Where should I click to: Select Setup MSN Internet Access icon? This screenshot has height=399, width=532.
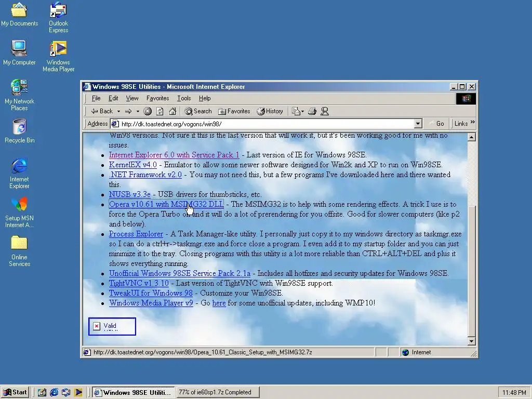point(19,212)
